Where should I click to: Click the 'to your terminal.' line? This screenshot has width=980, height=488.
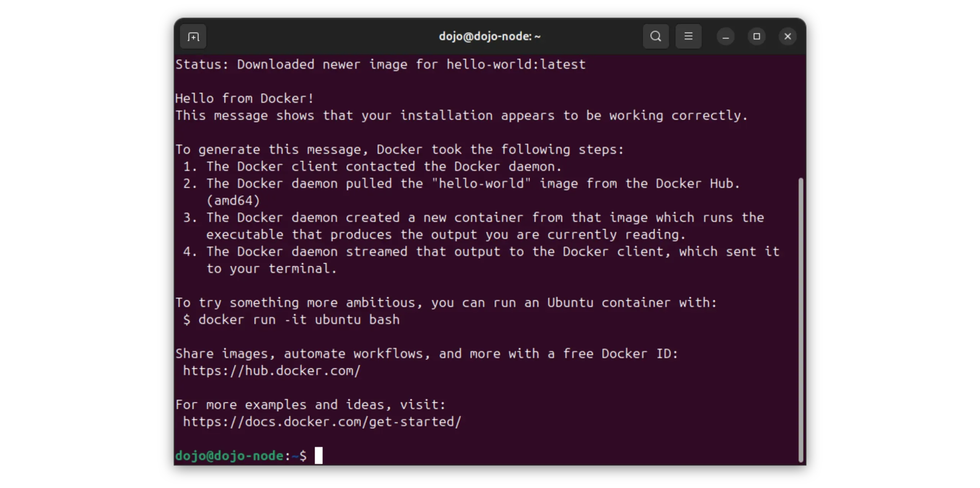[271, 269]
